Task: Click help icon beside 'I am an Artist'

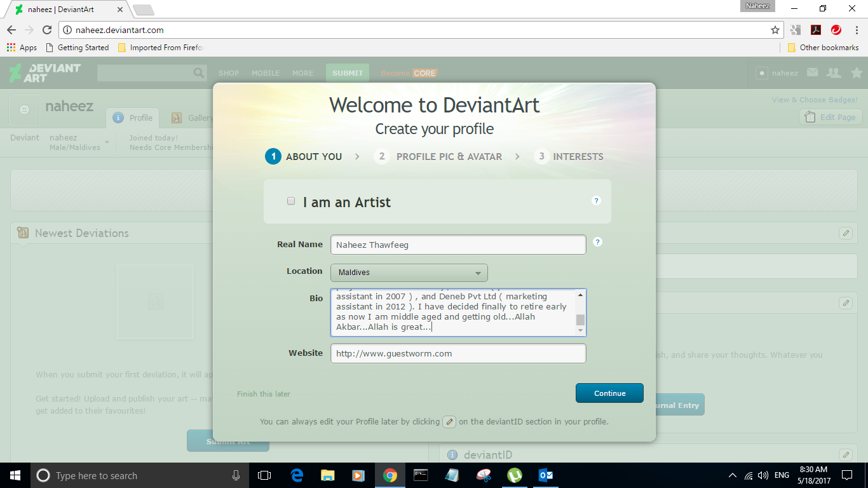Action: click(x=596, y=201)
